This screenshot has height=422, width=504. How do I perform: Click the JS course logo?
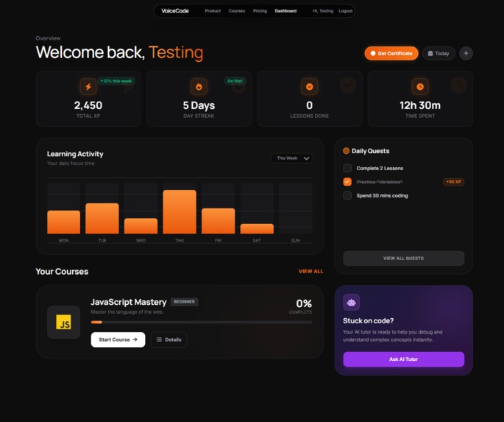coord(63,322)
